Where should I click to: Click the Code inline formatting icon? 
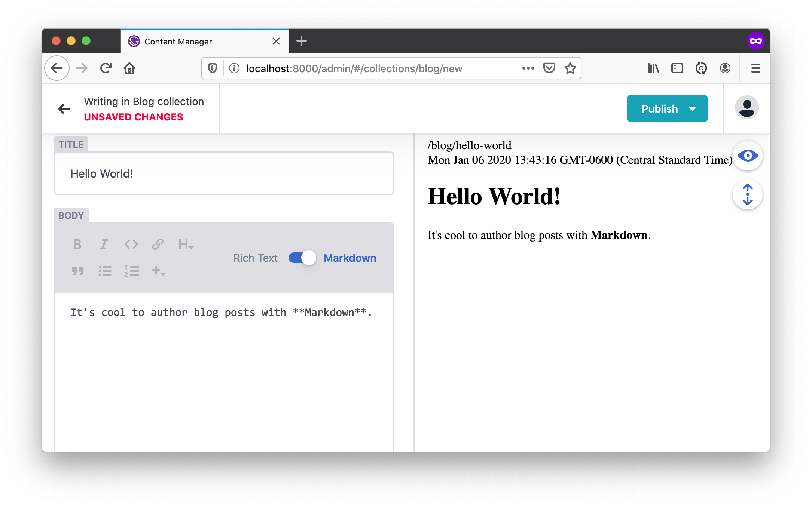click(x=131, y=244)
